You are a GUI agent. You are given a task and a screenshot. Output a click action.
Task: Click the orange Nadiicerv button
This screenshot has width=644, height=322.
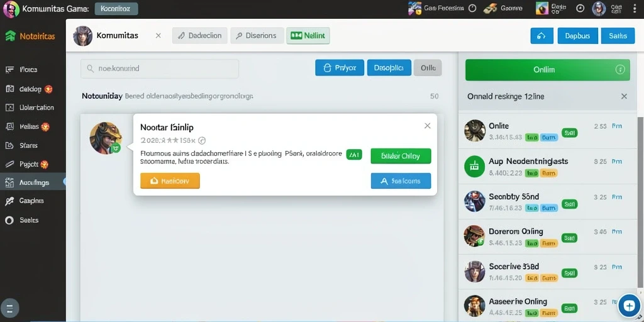170,180
